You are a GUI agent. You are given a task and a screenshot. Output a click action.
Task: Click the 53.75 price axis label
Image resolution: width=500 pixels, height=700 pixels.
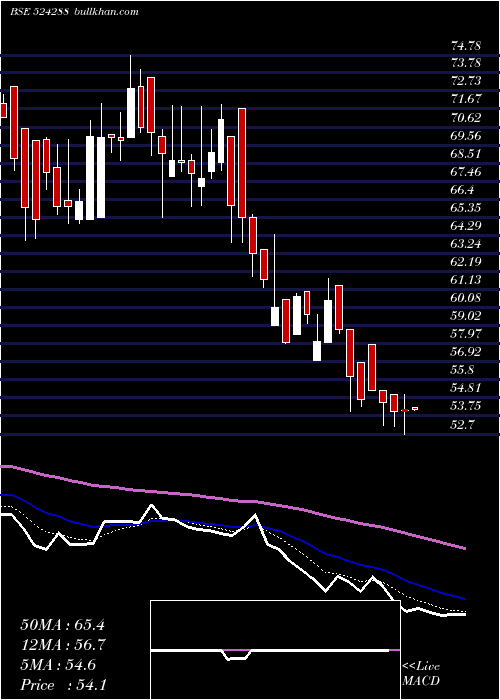coord(466,406)
